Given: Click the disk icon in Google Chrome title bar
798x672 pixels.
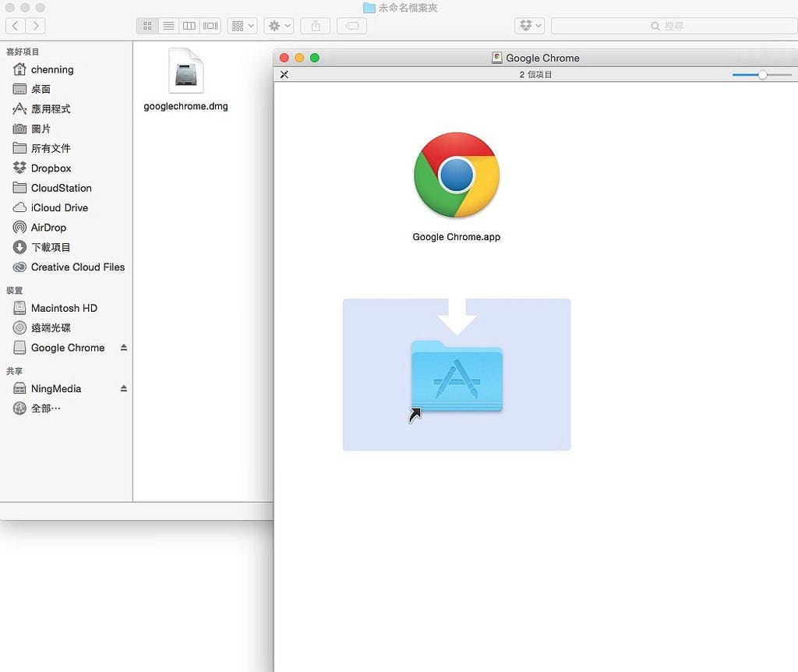Looking at the screenshot, I should coord(496,58).
